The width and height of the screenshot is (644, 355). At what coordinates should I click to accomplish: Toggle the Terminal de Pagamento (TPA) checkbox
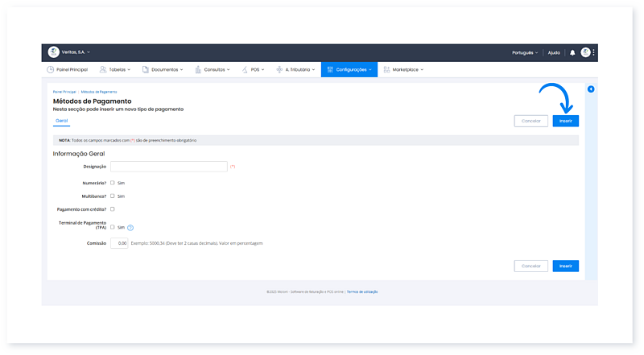pos(113,227)
